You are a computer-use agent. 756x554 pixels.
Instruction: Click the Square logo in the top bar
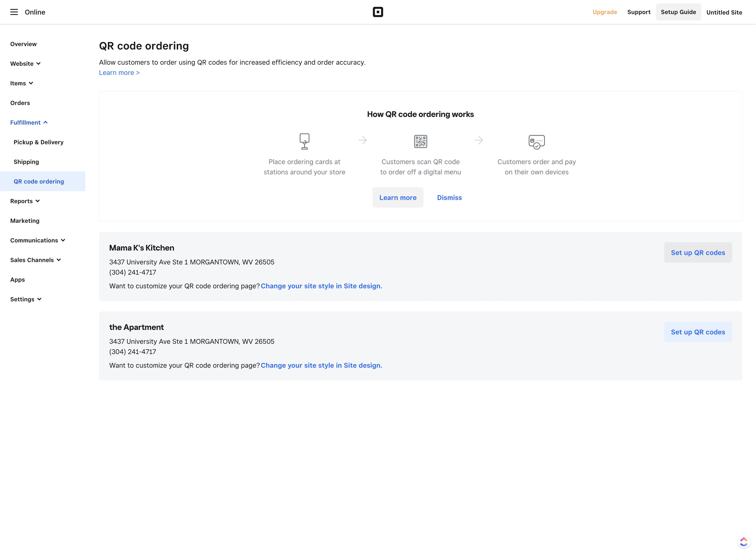pyautogui.click(x=378, y=12)
